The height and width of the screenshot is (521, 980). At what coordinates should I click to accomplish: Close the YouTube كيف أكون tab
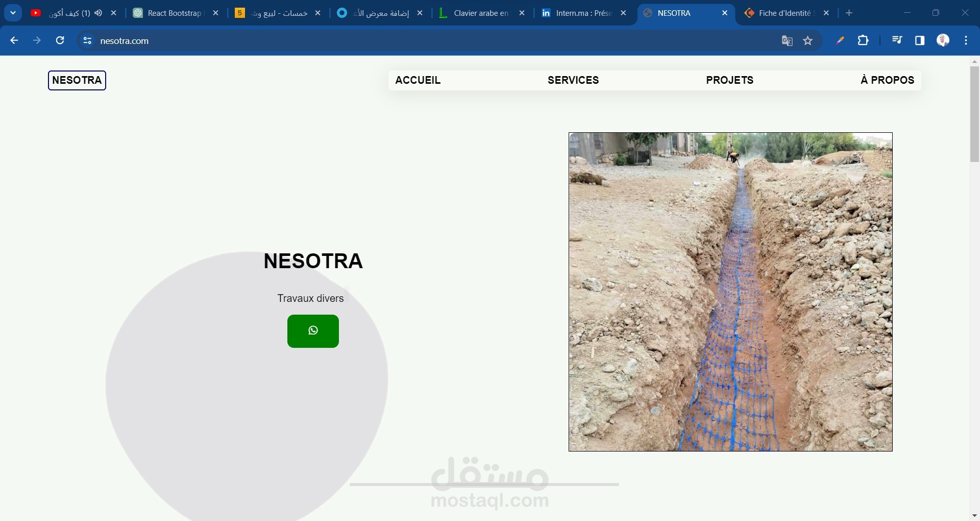(x=114, y=13)
